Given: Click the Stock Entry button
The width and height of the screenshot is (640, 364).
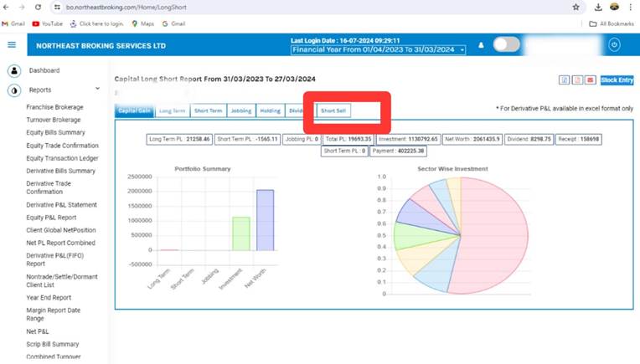Looking at the screenshot, I should click(617, 79).
